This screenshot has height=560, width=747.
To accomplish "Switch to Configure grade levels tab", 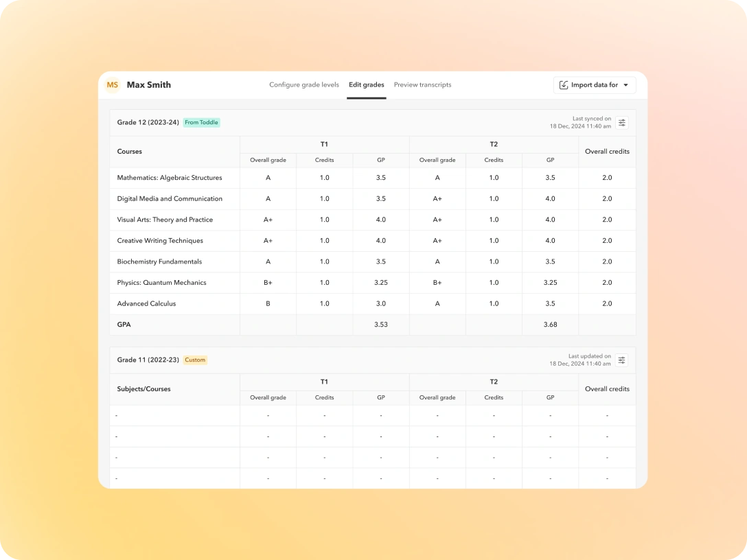I will click(303, 85).
